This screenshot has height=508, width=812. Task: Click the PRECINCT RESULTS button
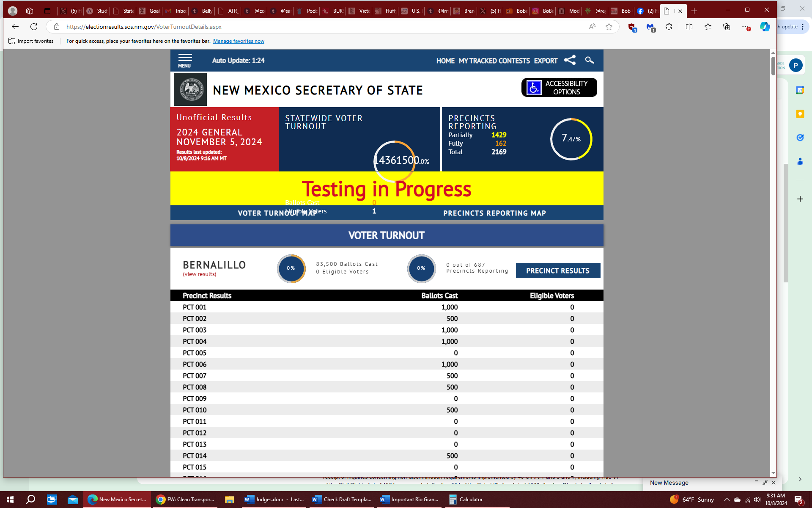click(557, 271)
